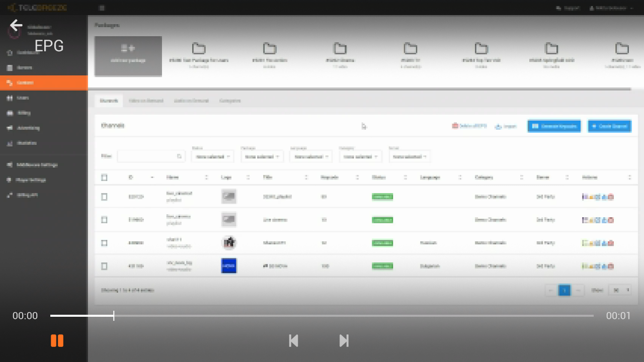The width and height of the screenshot is (644, 362).
Task: Tick the select-all checkbox in table header
Action: pyautogui.click(x=104, y=177)
